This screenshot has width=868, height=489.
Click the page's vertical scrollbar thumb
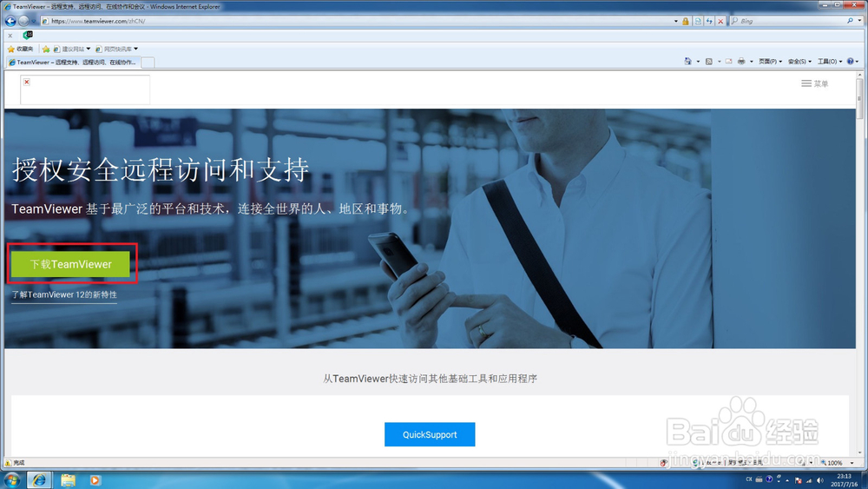859,98
